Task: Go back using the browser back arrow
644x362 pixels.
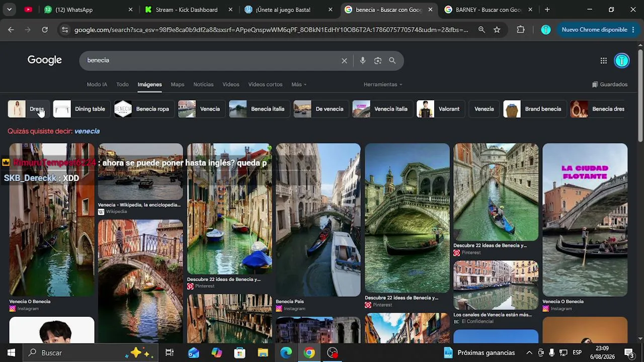Action: click(x=11, y=30)
